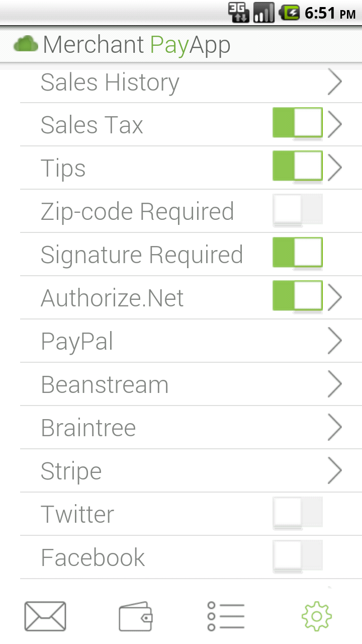Tap the 3G network status icon
The width and height of the screenshot is (362, 644).
pos(238,13)
